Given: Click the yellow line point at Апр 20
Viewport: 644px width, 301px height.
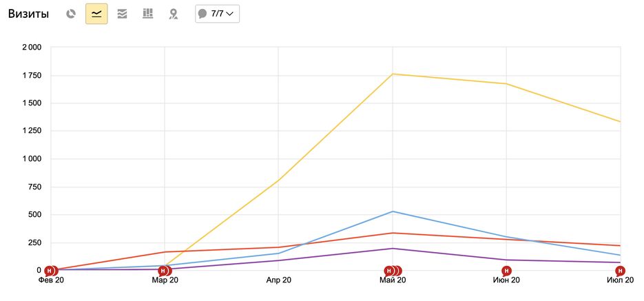Looking at the screenshot, I should tap(278, 180).
